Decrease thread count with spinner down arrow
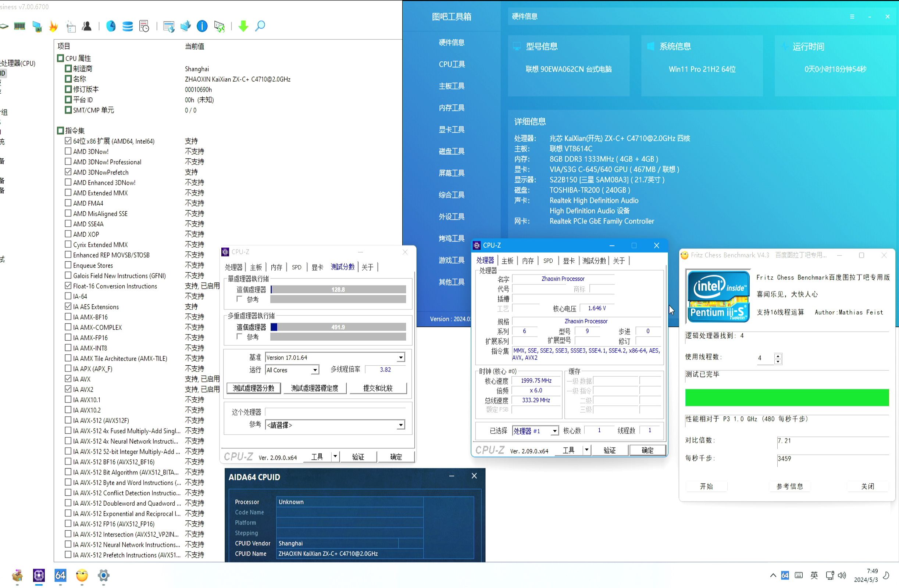 coord(778,362)
